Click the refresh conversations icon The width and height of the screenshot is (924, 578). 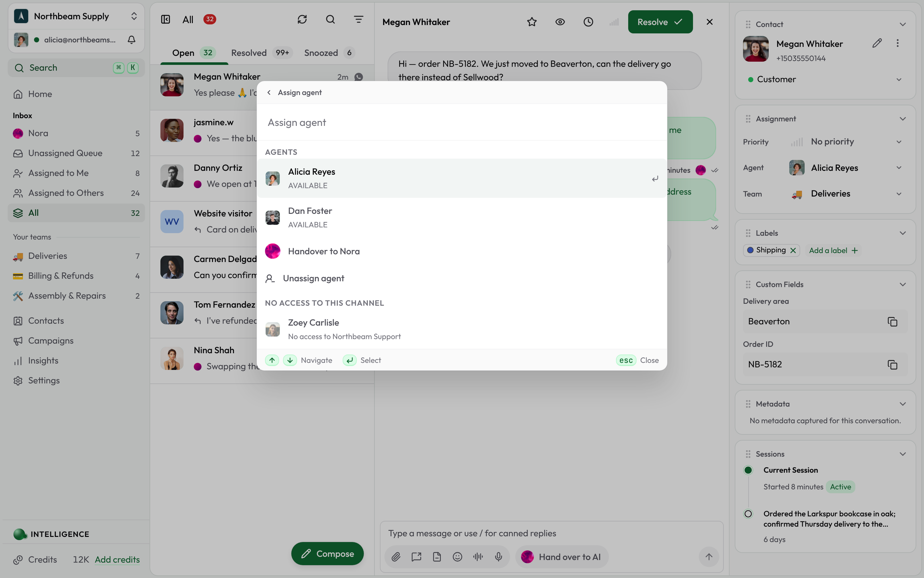point(302,19)
